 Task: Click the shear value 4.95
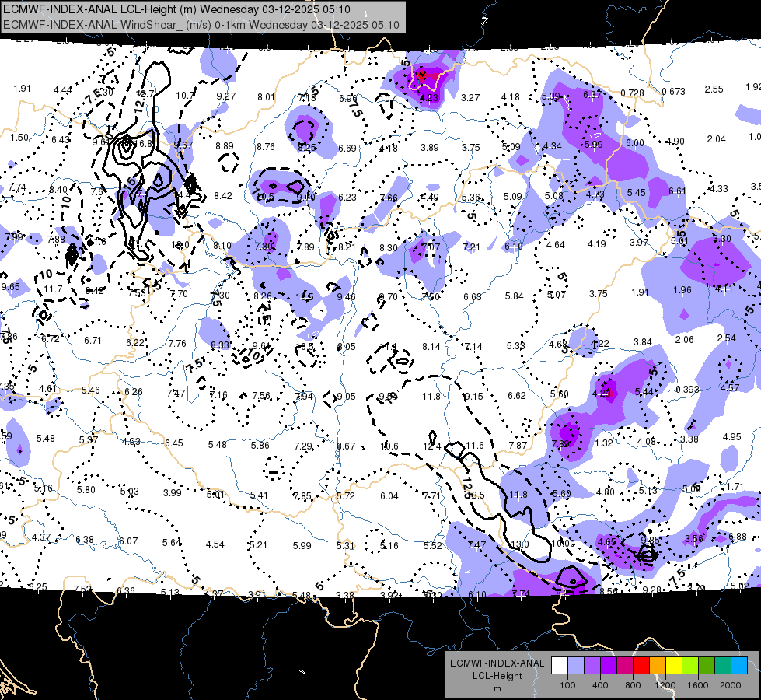point(732,437)
